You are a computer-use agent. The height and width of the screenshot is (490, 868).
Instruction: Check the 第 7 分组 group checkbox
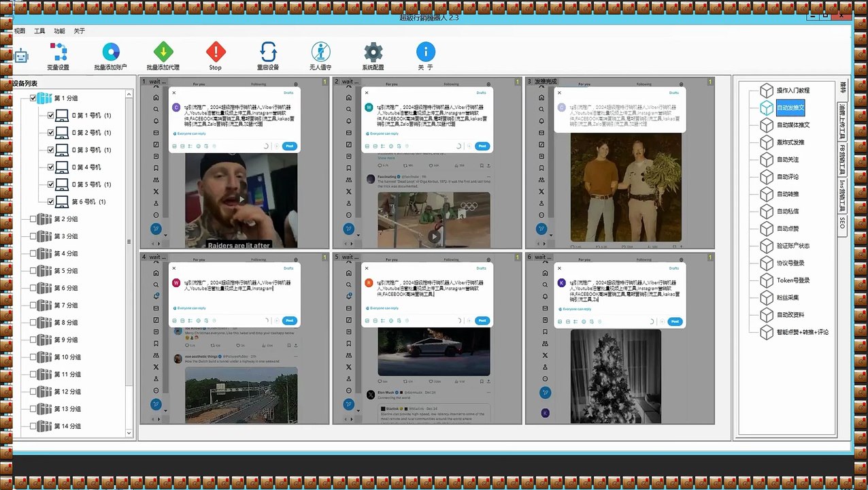click(33, 305)
